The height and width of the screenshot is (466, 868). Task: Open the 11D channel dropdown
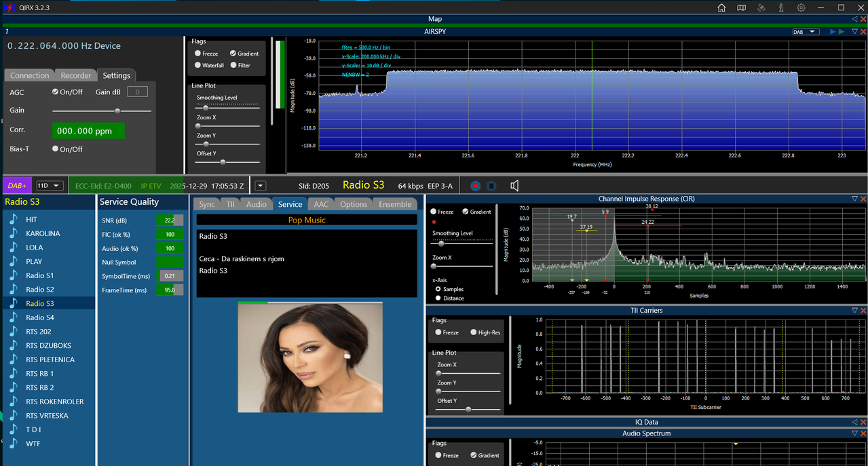point(50,185)
